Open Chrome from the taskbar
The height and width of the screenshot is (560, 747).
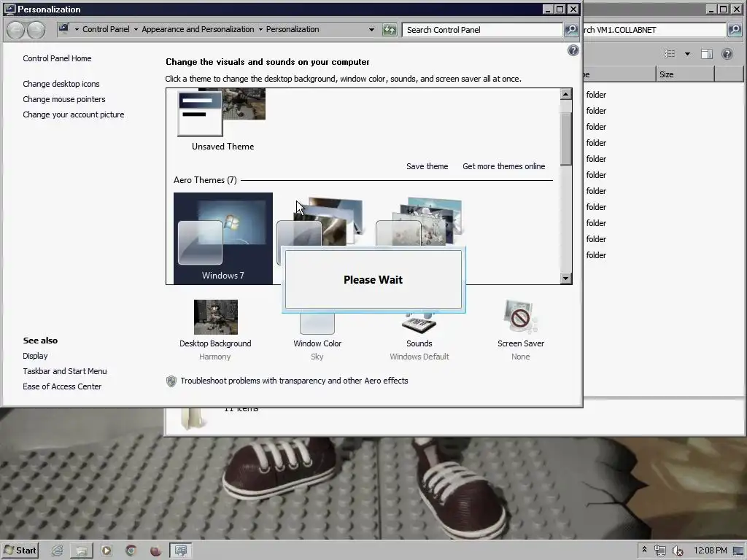point(131,551)
